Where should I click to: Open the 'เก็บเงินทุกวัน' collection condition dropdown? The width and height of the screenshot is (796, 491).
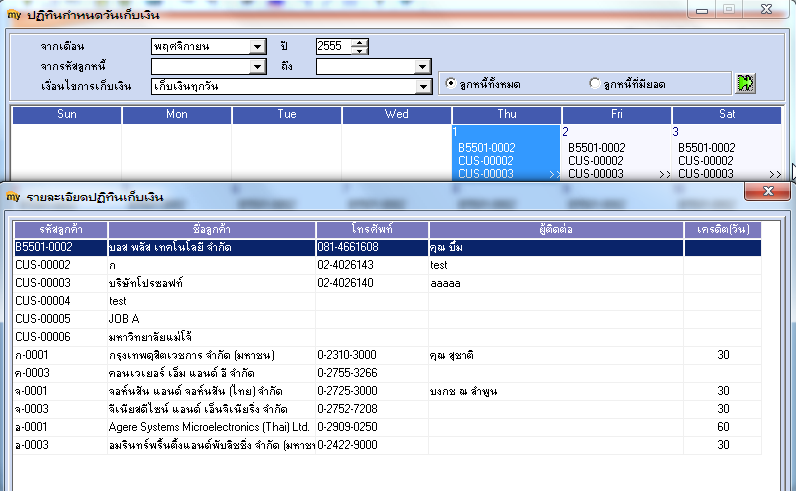(x=422, y=86)
